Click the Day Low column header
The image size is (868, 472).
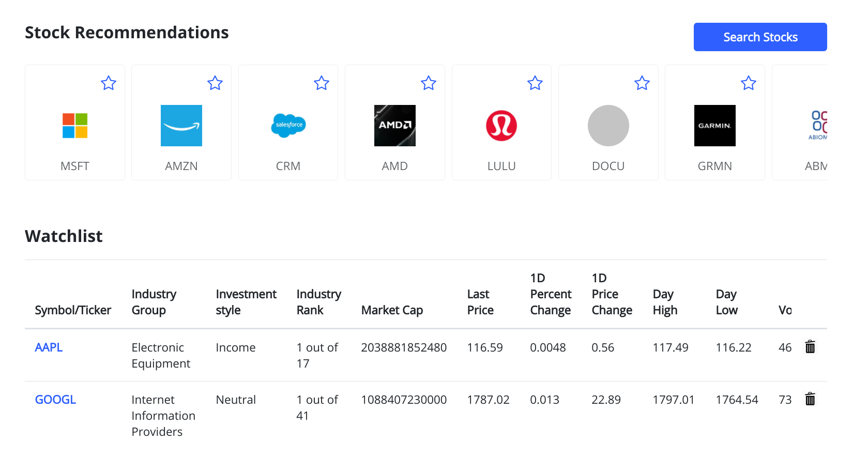(x=727, y=302)
